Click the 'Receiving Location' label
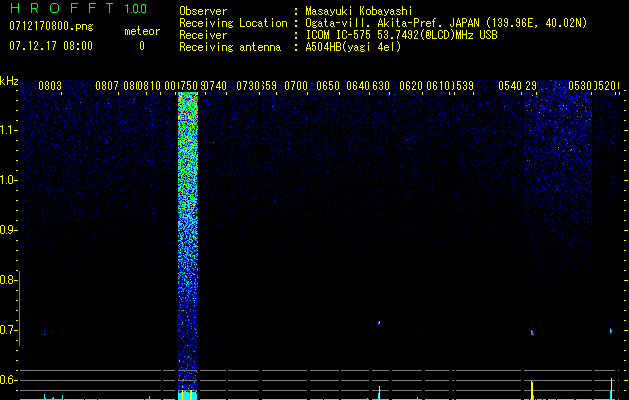The image size is (629, 400). (x=233, y=23)
